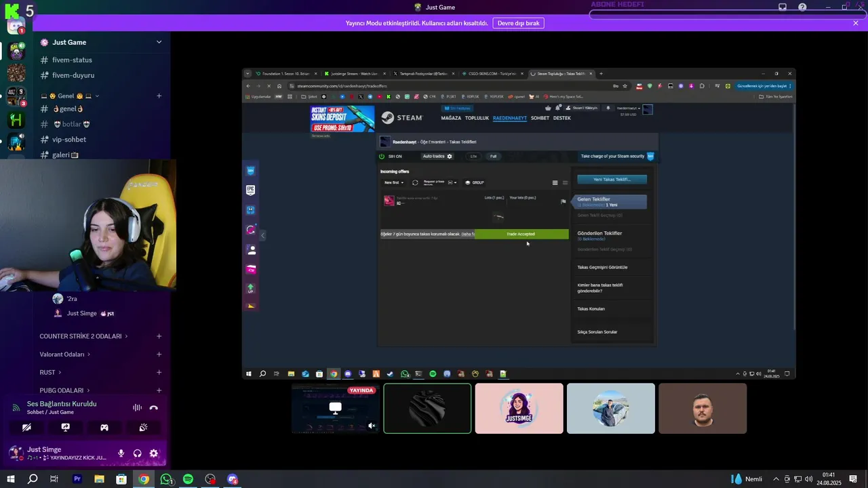The height and width of the screenshot is (488, 868).
Task: Click refresh offers icon in Steam
Action: [415, 182]
